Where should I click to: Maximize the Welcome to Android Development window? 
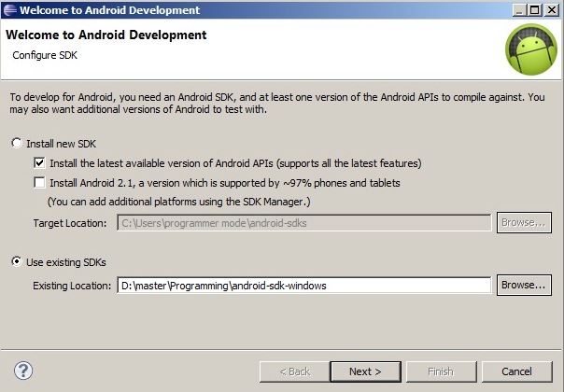(534, 10)
